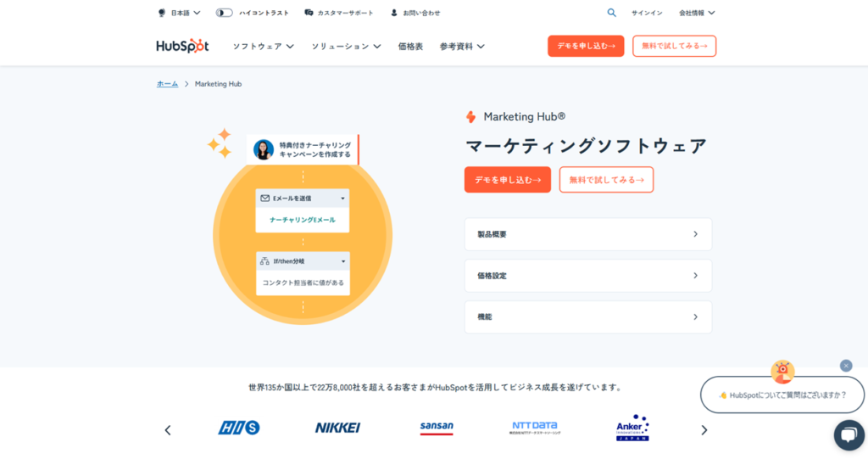Click the HubSpot logo
868x459 pixels.
182,46
